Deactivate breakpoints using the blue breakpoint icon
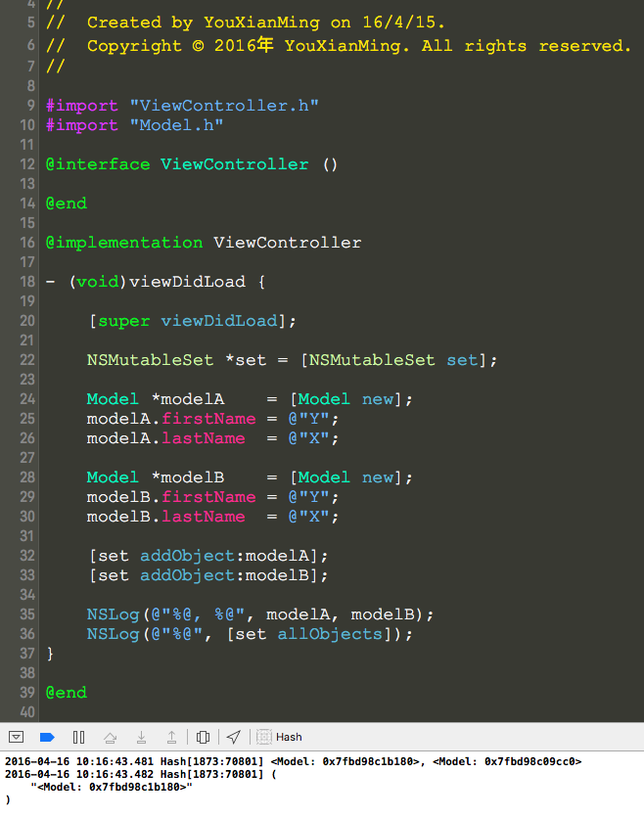Screen dimensions: 644x818 [x=47, y=737]
